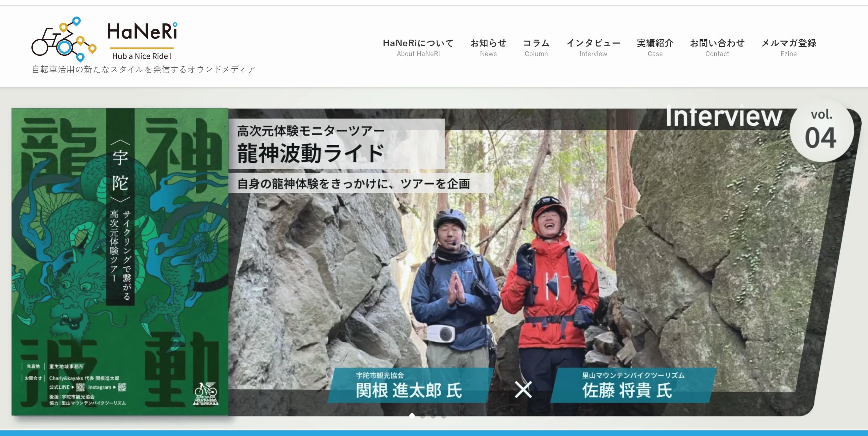Click the vol. 04 circular badge
Screen dimensions: 868x436
[x=821, y=130]
